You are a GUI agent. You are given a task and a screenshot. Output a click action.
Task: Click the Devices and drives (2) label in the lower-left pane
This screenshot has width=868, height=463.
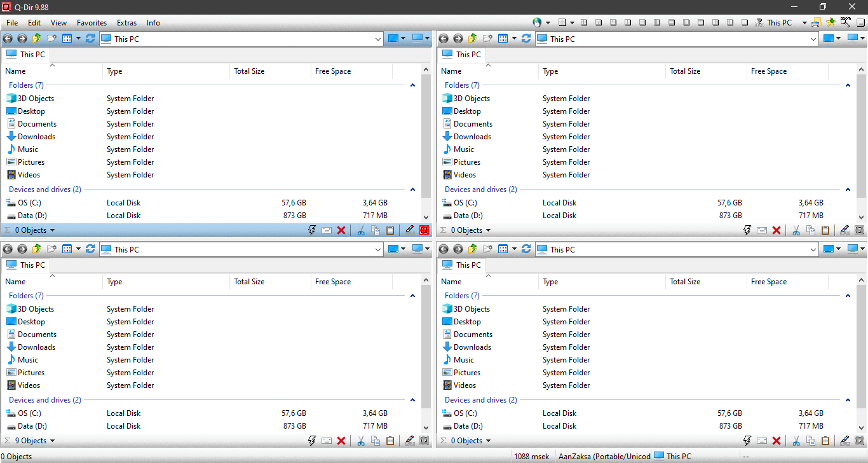(45, 400)
